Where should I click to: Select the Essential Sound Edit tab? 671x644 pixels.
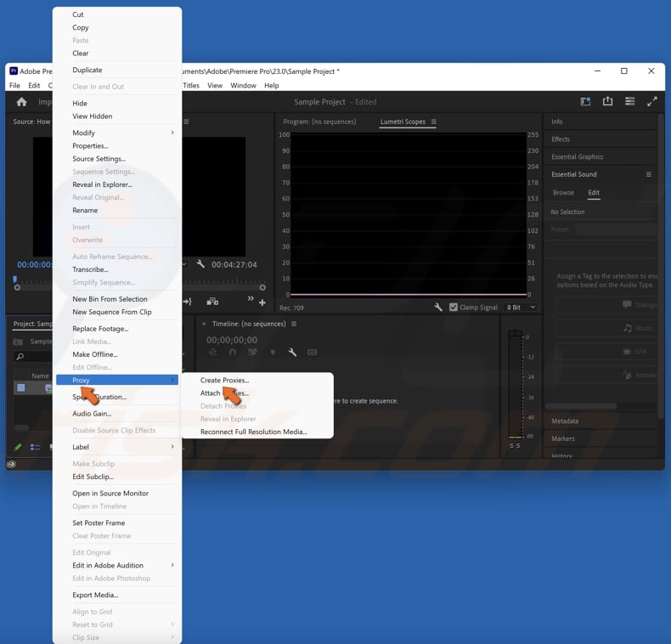(594, 193)
